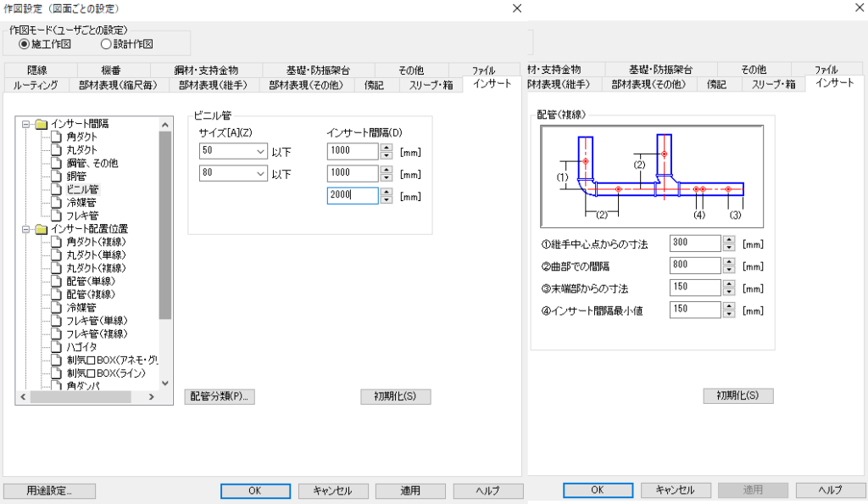
Task: Switch to the ルーティング tab
Action: coord(36,85)
